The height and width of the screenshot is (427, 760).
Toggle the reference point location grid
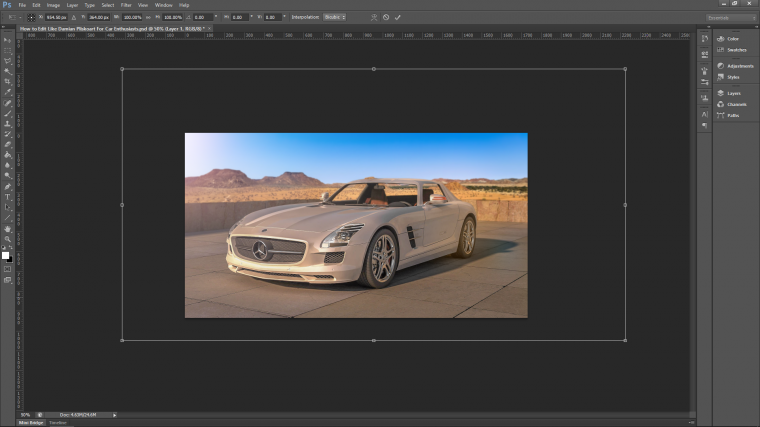(31, 17)
